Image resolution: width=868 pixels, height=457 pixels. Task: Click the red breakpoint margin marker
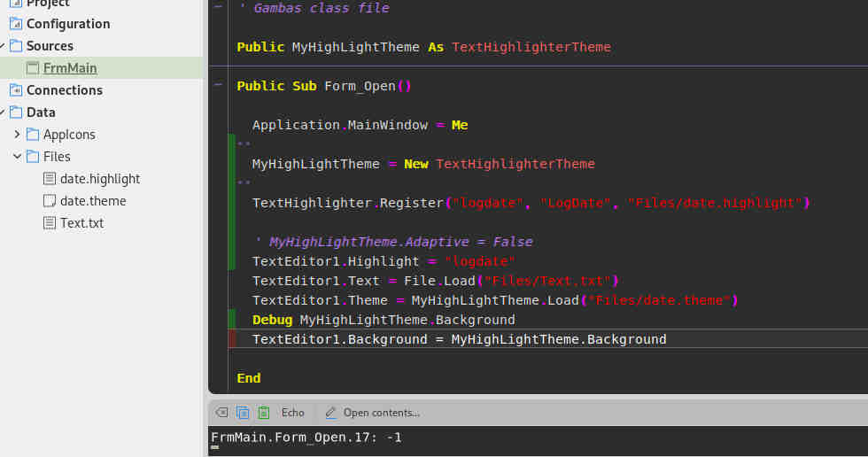(x=232, y=339)
